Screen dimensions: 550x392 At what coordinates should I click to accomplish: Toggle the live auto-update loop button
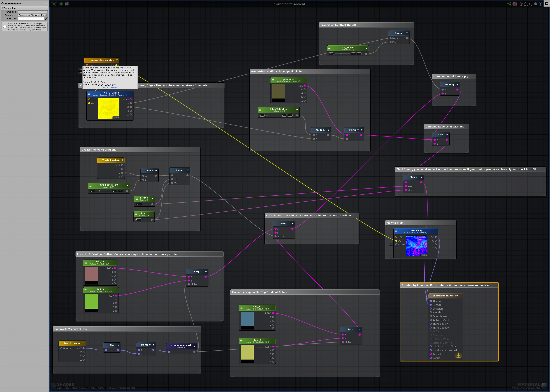click(x=54, y=4)
